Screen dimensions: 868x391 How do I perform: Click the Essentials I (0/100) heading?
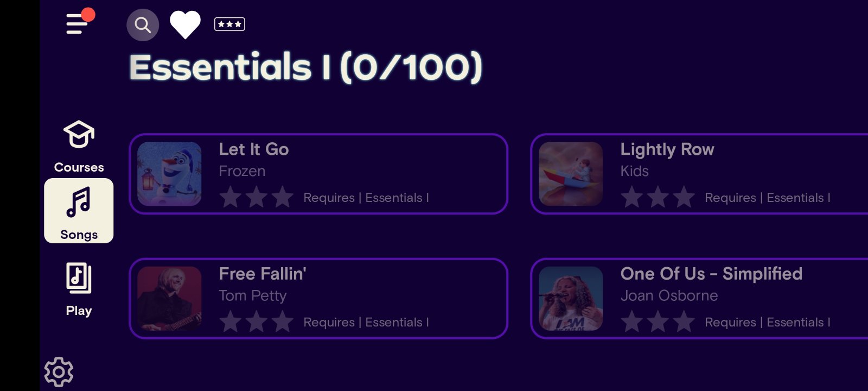305,67
